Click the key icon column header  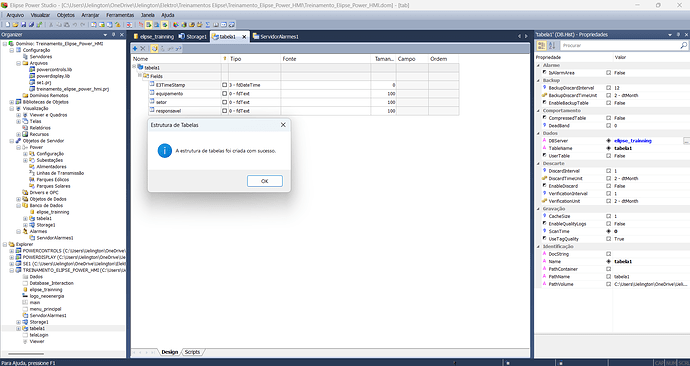225,59
